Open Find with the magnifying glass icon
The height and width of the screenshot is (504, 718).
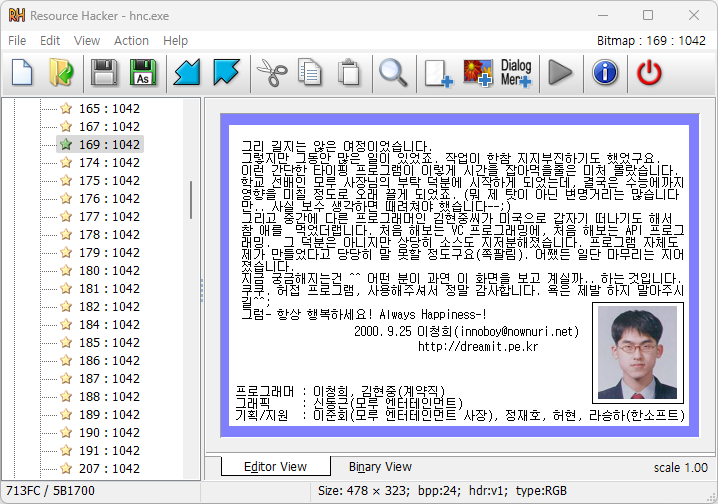pos(393,73)
